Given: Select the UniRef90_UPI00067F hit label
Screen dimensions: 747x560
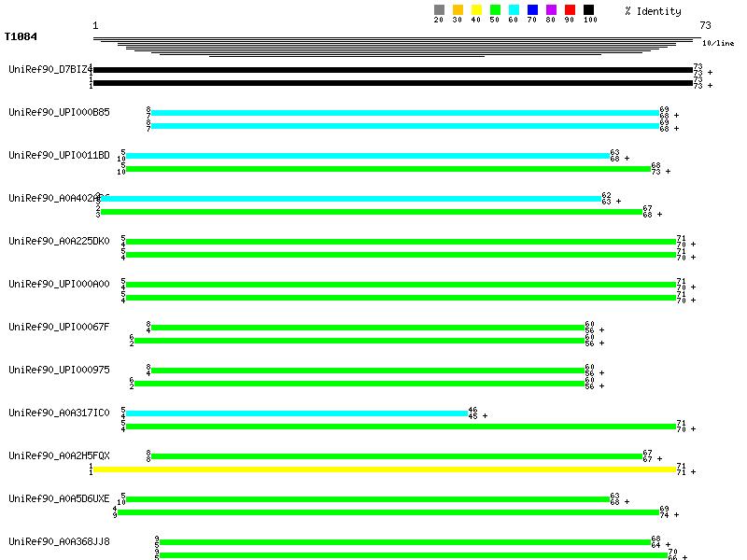Looking at the screenshot, I should 59,327.
